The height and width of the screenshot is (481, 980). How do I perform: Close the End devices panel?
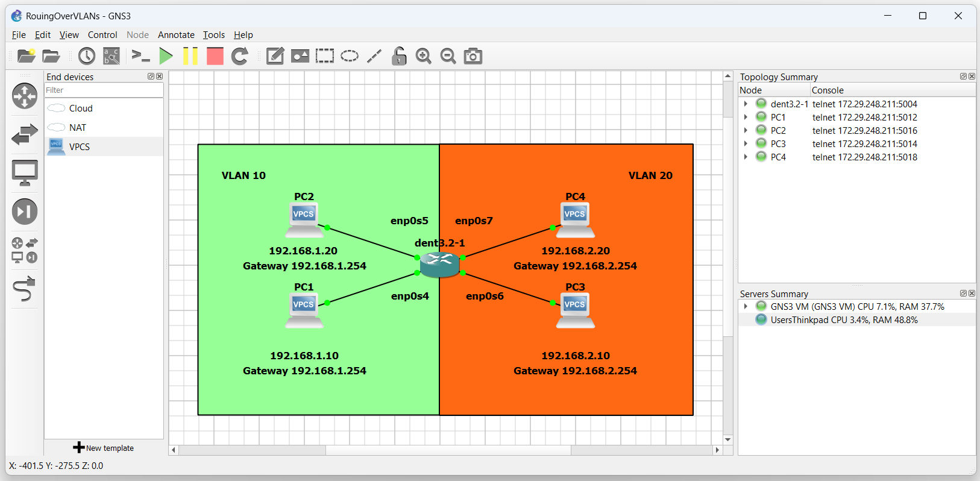tap(159, 77)
